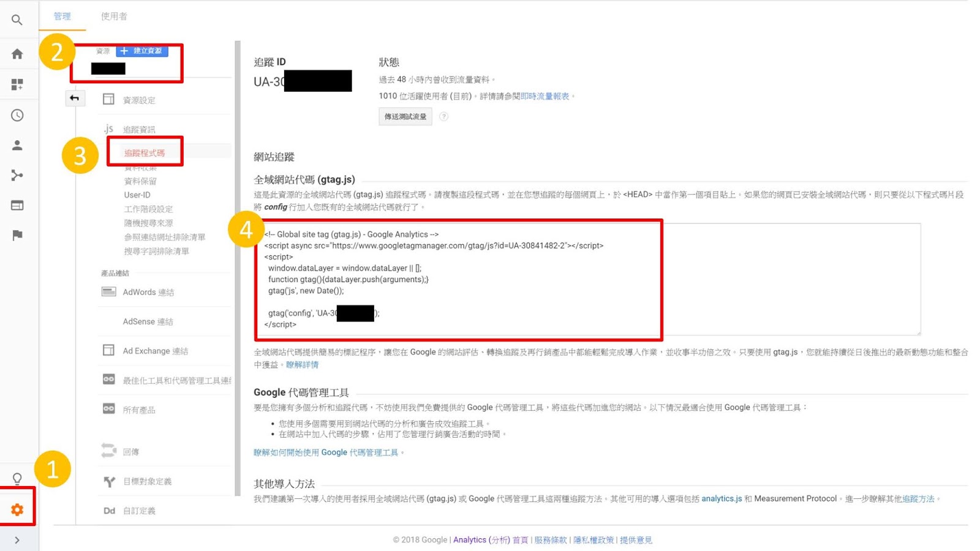Viewport: 980px width, 551px height.
Task: Click the Ad Exchange 連結 icon
Action: 108,350
